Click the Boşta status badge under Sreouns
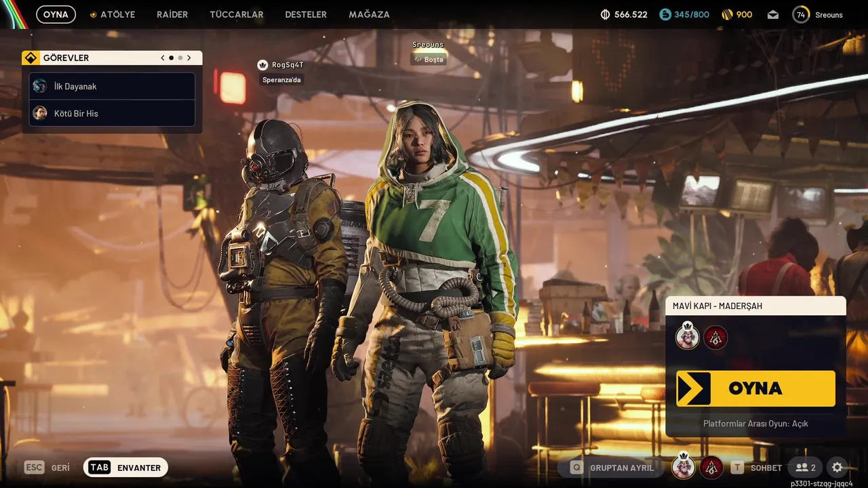 click(427, 60)
